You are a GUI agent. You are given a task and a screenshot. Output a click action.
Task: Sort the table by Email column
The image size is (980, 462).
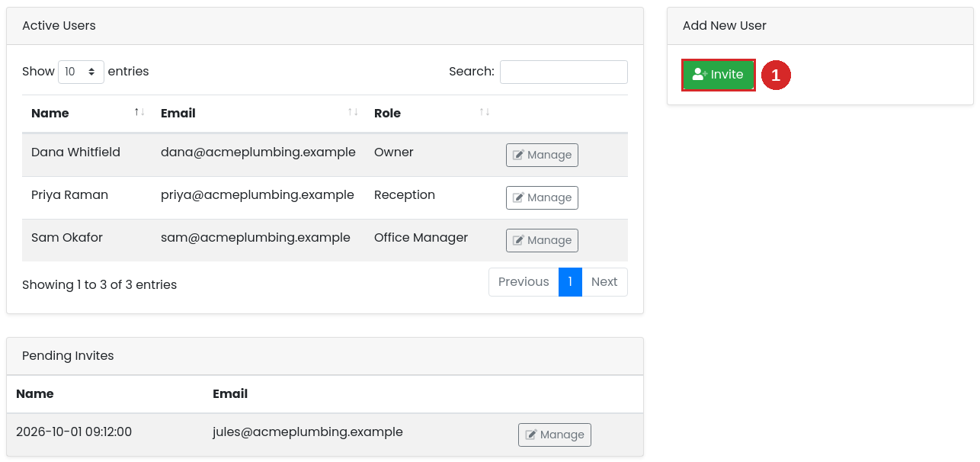(x=258, y=113)
